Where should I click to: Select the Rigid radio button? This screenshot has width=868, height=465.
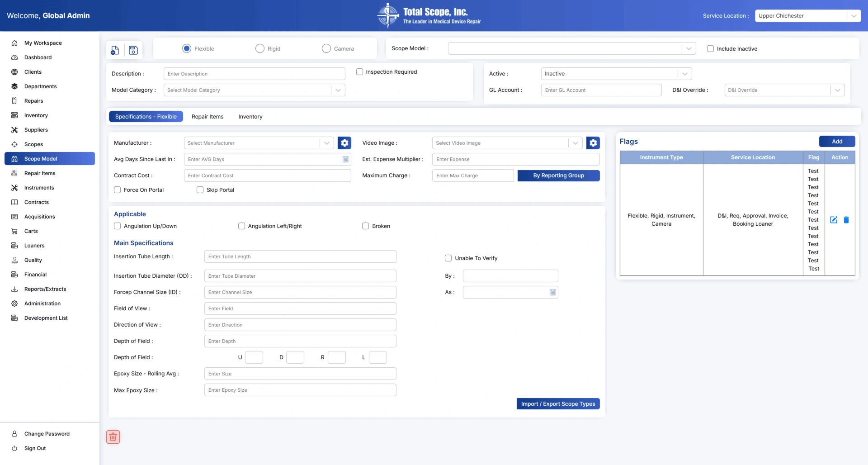[x=260, y=49]
